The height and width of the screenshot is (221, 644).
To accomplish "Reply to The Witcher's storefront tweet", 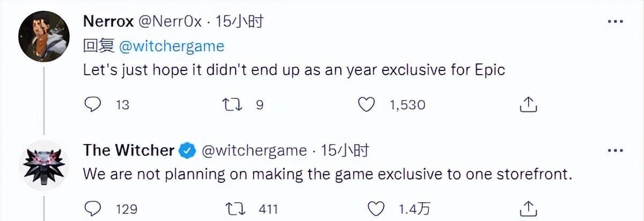I will (x=93, y=208).
